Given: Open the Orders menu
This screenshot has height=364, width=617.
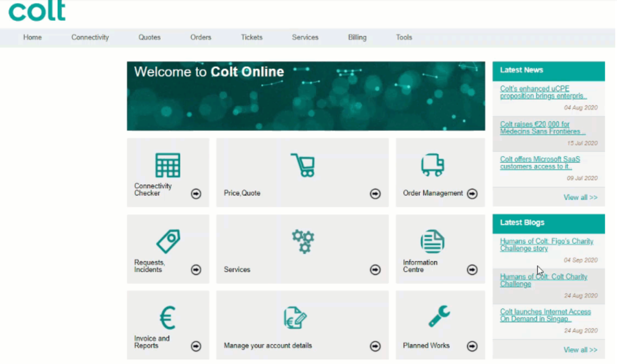Looking at the screenshot, I should tap(200, 38).
